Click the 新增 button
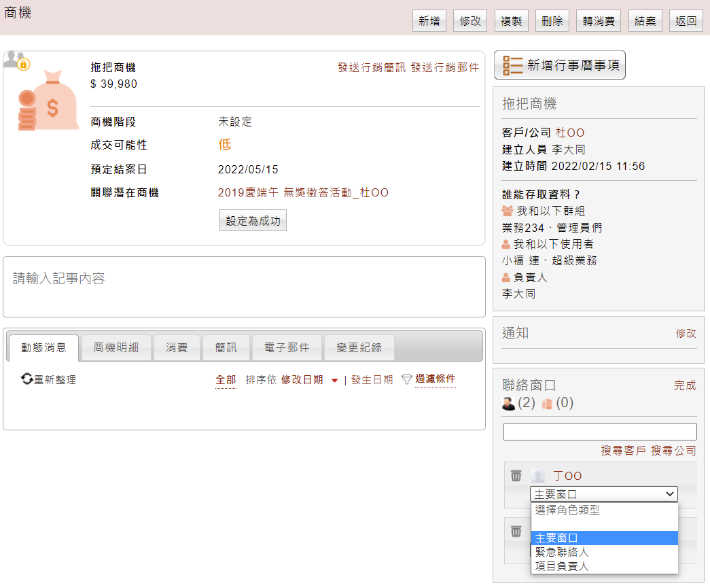This screenshot has width=710, height=588. 429,21
